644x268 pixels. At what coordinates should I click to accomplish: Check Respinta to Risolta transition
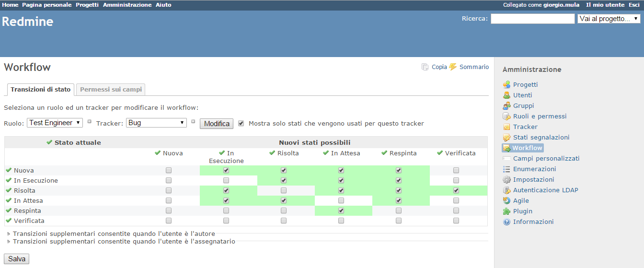284,210
